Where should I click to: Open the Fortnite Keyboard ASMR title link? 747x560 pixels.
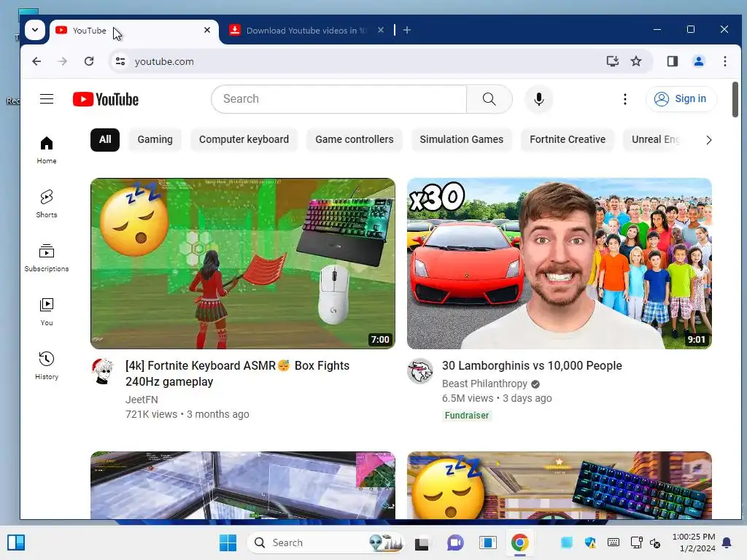click(237, 373)
